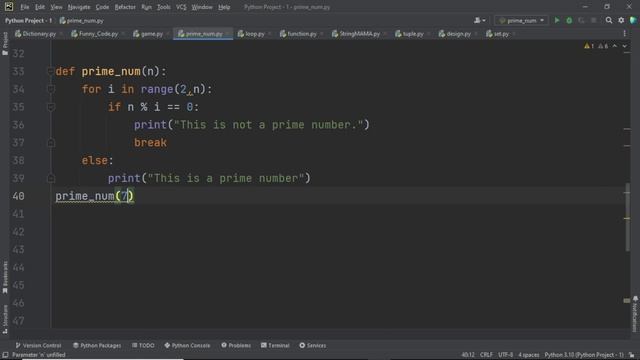The width and height of the screenshot is (640, 360).
Task: Click Python 3.10 interpreter selector
Action: coord(584,355)
